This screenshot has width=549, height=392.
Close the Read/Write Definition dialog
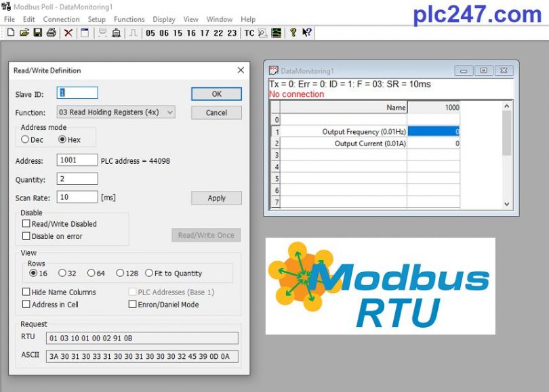(x=241, y=70)
